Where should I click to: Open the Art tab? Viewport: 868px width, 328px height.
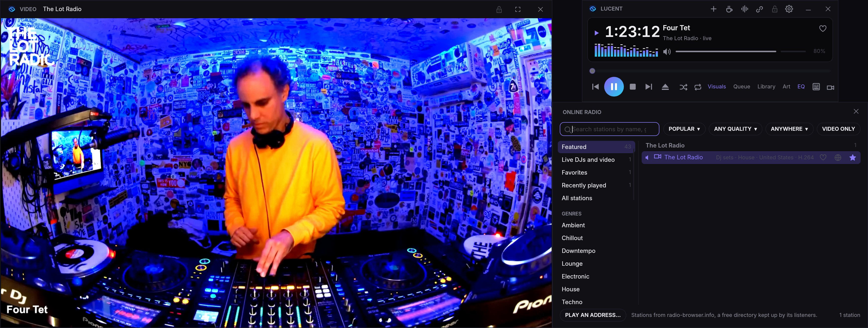pyautogui.click(x=786, y=86)
